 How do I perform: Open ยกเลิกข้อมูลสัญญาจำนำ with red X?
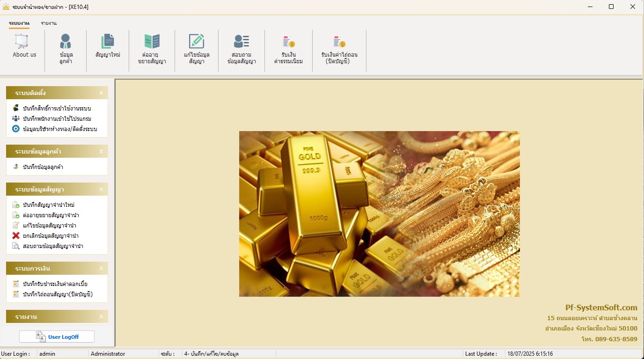(x=51, y=235)
